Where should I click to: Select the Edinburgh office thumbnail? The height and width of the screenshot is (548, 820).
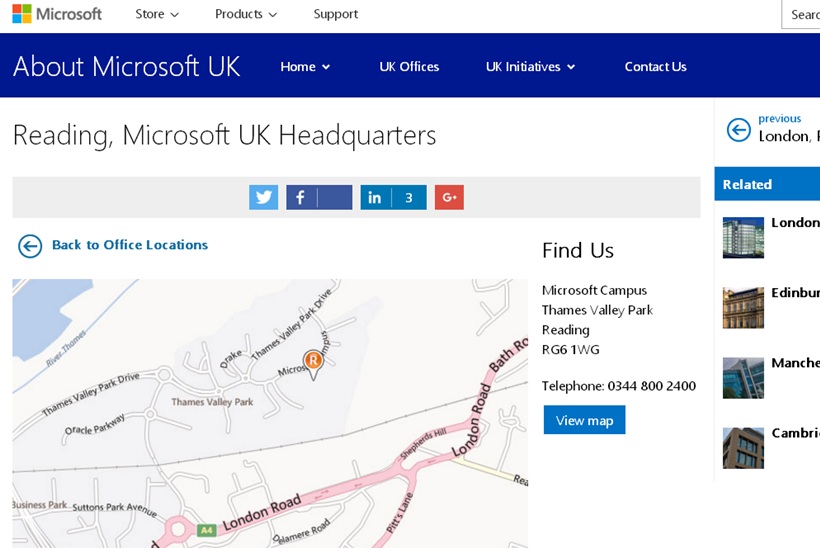click(743, 308)
